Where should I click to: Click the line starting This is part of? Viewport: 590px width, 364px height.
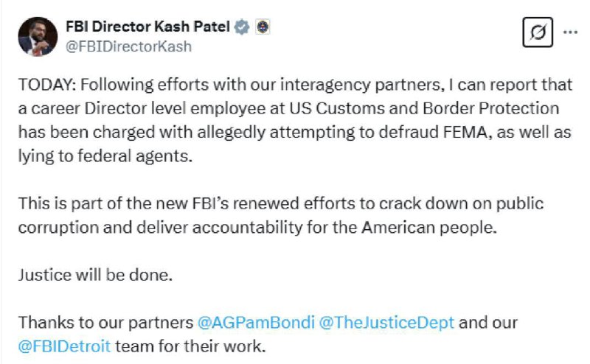(281, 204)
